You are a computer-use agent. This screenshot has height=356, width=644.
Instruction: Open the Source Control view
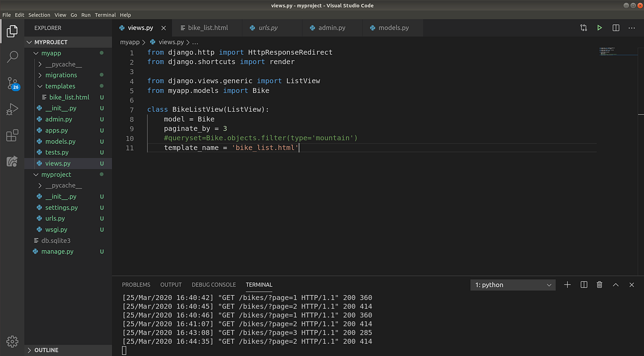(12, 83)
